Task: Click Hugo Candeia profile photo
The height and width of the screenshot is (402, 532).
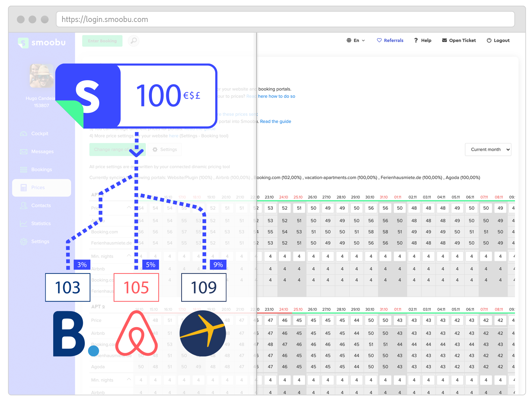Action: pos(42,76)
